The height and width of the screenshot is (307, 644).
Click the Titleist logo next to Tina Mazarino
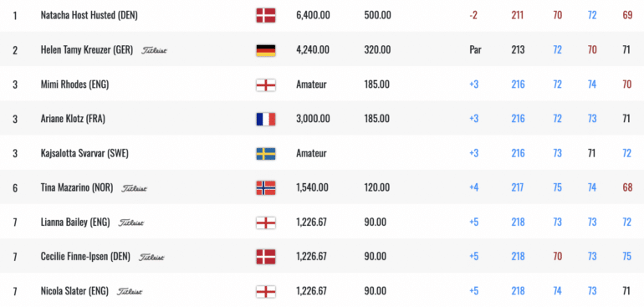pos(135,188)
